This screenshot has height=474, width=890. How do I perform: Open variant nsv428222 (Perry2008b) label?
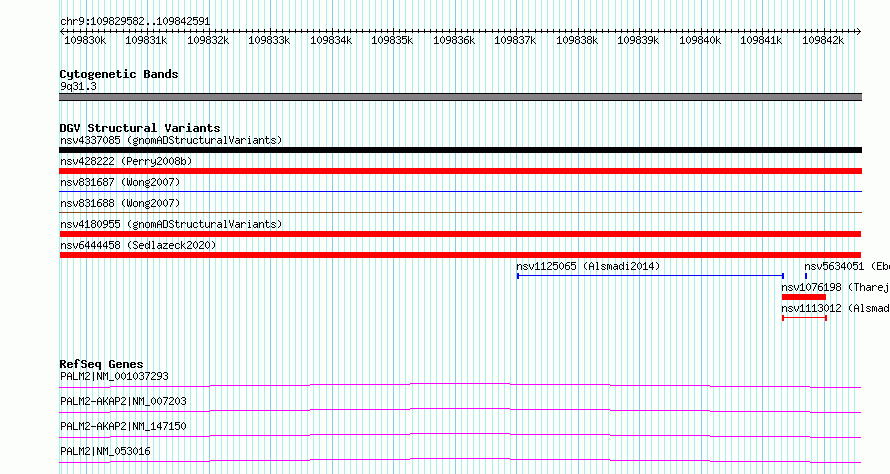pos(126,161)
